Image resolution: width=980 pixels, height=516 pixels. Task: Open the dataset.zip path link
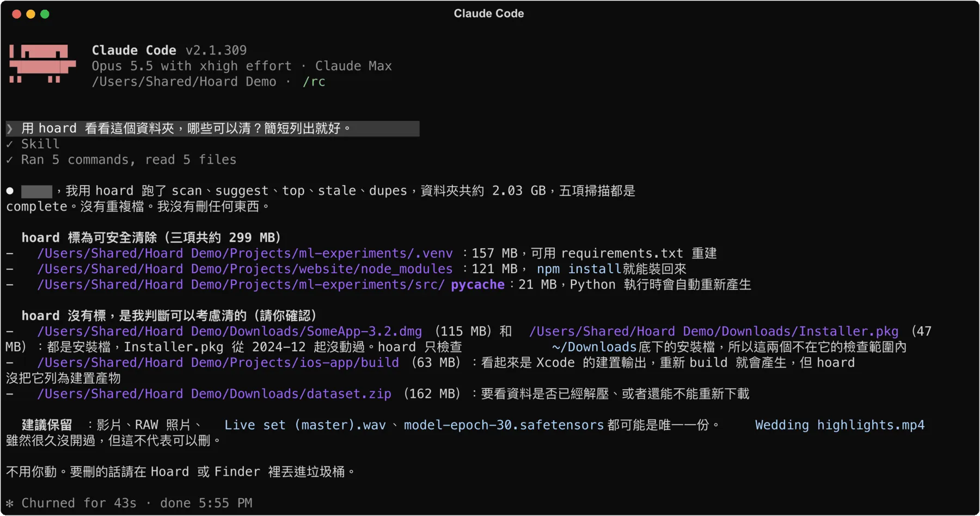point(214,394)
